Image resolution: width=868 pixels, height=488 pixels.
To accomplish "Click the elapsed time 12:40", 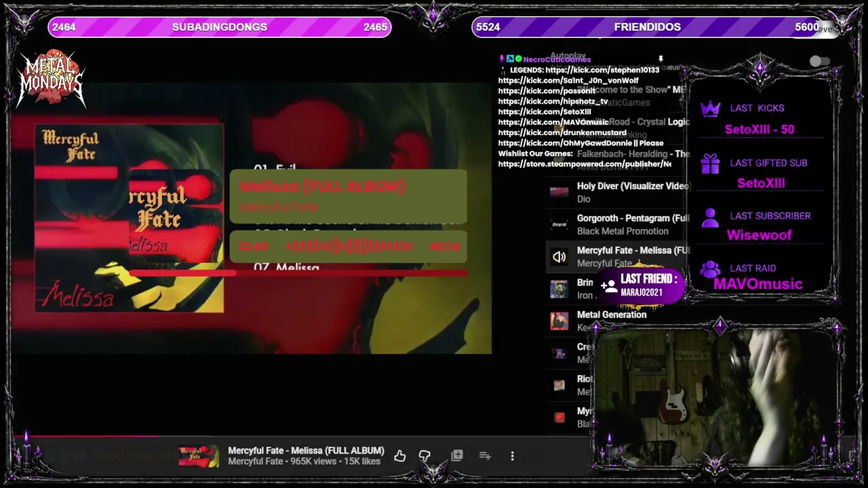I will (253, 247).
